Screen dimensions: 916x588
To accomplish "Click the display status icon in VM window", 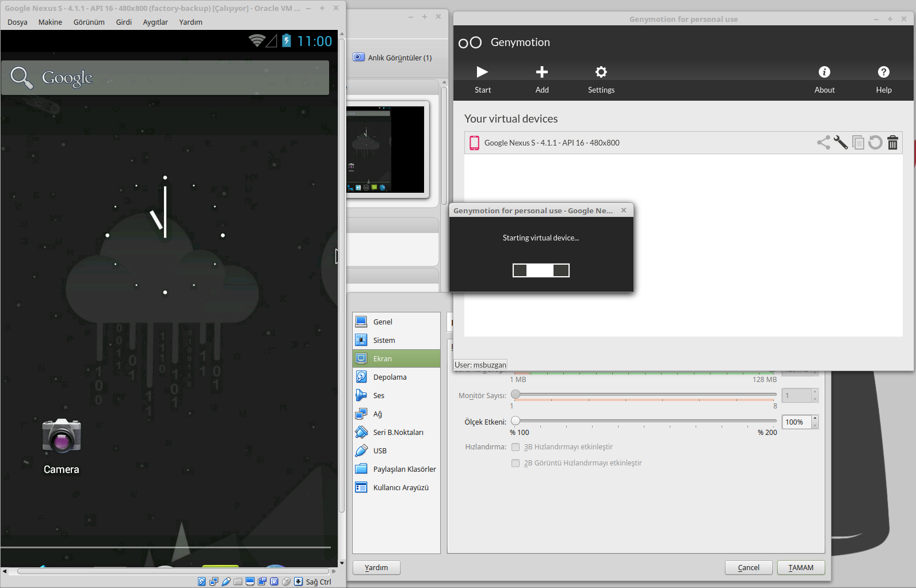I will pyautogui.click(x=250, y=582).
